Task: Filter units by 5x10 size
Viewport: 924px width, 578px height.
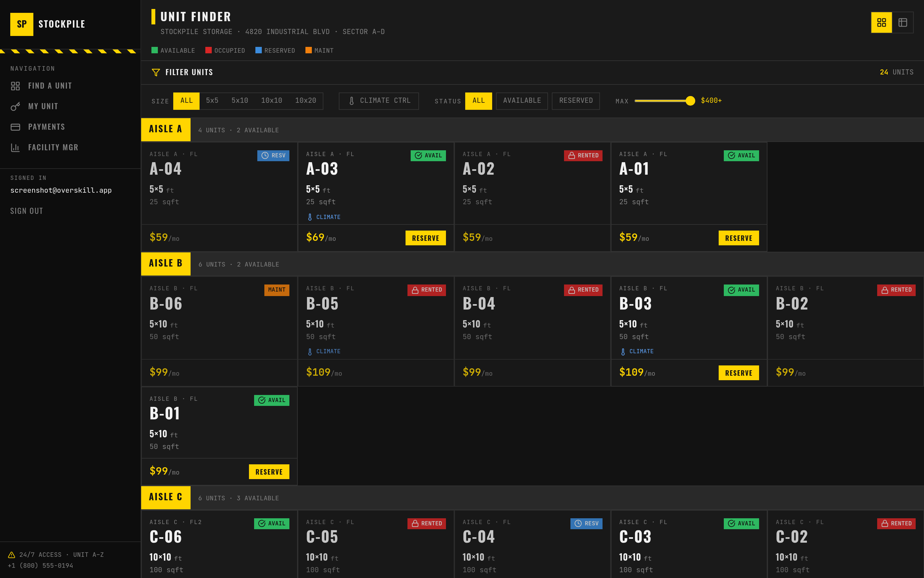Action: click(x=240, y=101)
